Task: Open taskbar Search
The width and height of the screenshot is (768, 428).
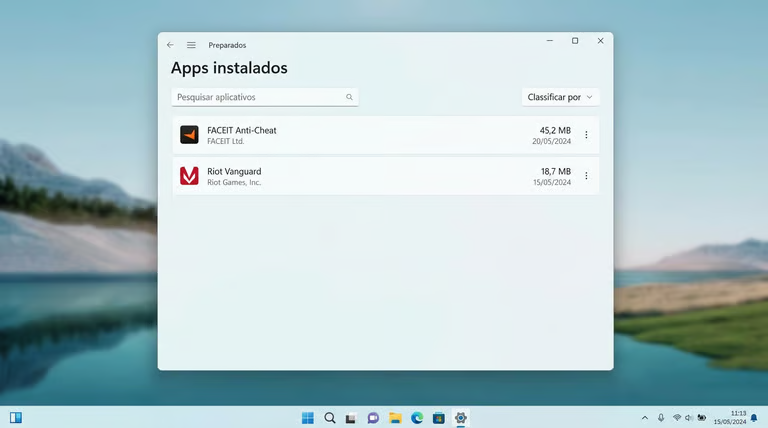Action: (x=330, y=418)
